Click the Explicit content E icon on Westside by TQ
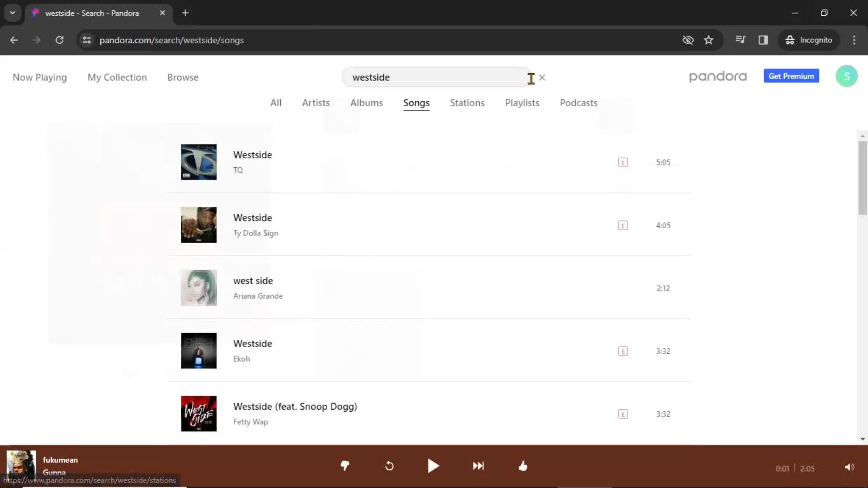The height and width of the screenshot is (488, 868). pos(623,162)
